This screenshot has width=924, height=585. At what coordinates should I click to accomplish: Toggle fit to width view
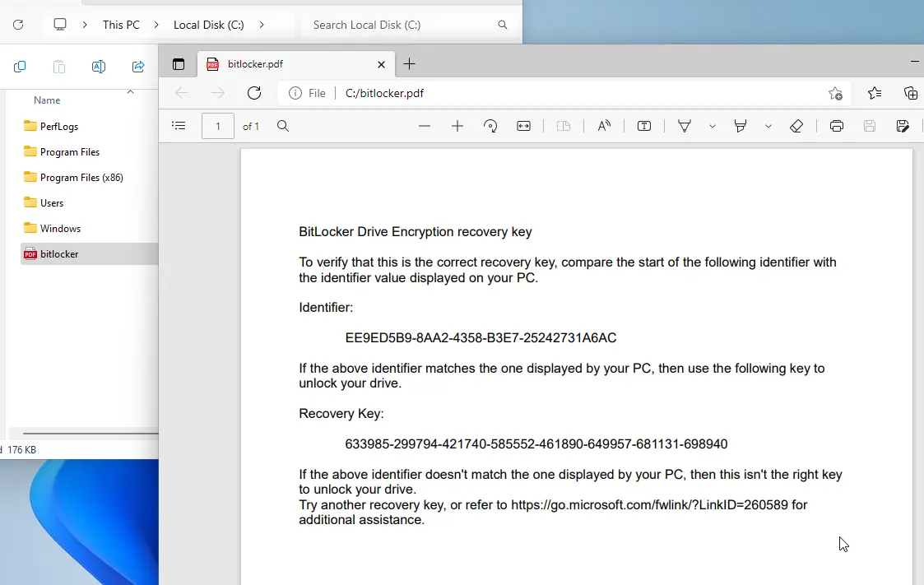click(523, 126)
